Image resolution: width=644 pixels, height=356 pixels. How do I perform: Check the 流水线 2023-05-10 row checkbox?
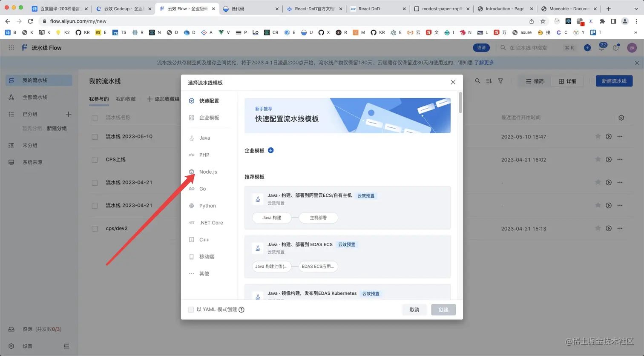pos(95,137)
